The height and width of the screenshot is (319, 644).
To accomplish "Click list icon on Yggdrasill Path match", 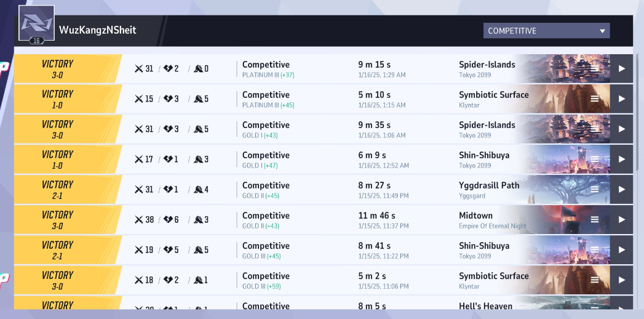I will tap(595, 190).
